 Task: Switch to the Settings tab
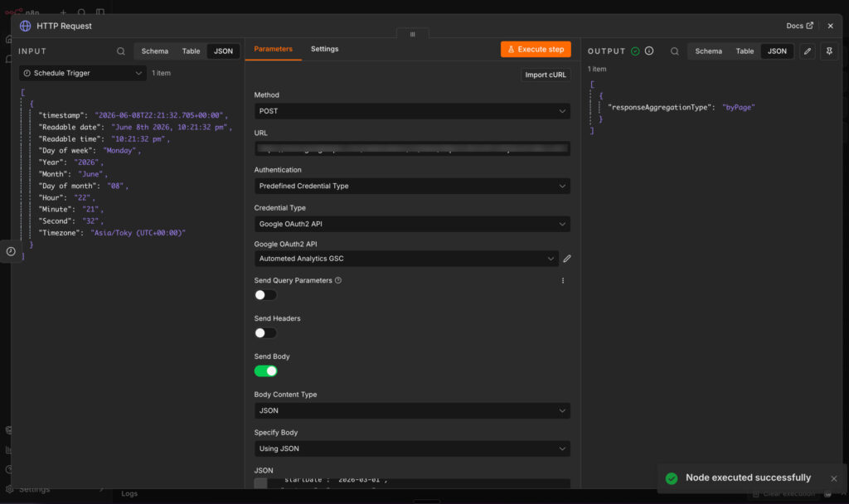click(324, 49)
